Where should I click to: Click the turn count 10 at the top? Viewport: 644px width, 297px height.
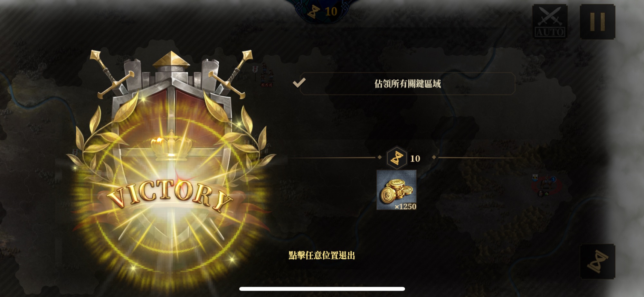point(331,12)
